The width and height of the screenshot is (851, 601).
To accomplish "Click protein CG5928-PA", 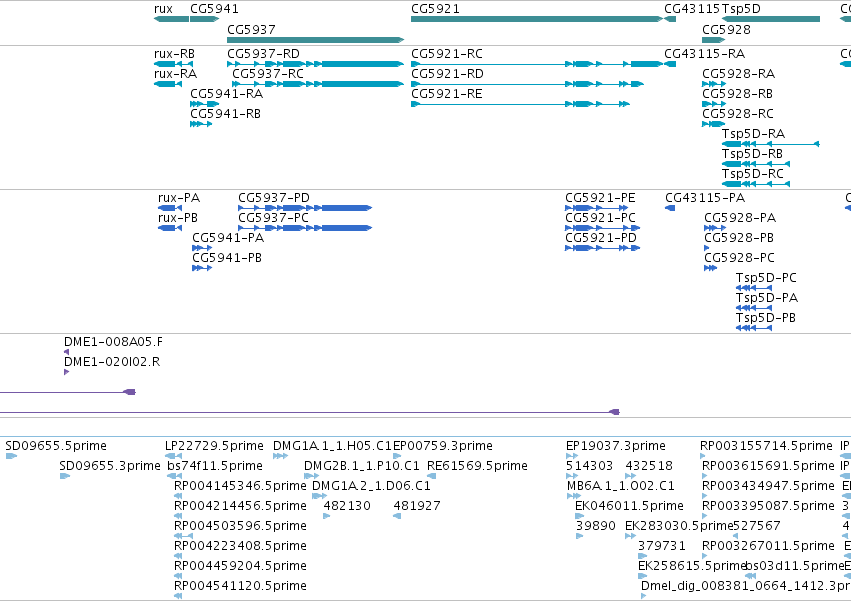I will [740, 218].
